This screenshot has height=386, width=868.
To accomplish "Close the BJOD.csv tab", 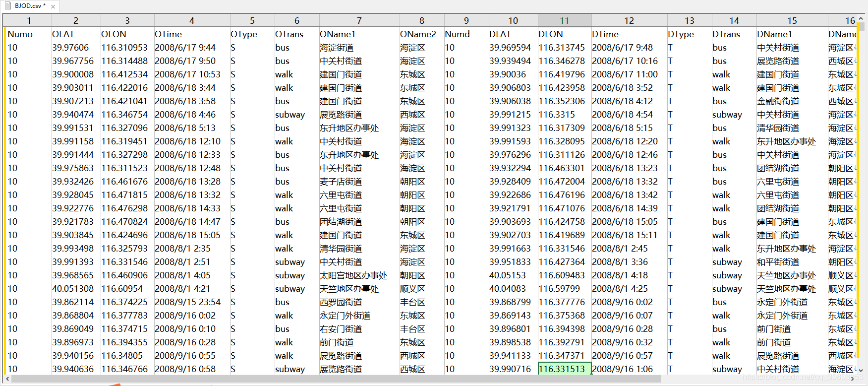I will (53, 6).
